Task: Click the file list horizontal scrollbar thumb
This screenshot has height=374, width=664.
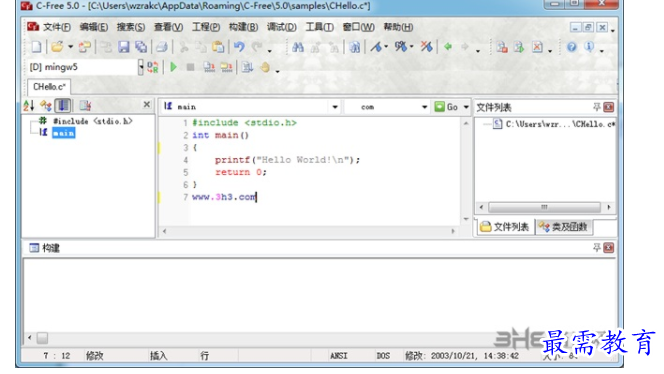Action: [x=544, y=207]
